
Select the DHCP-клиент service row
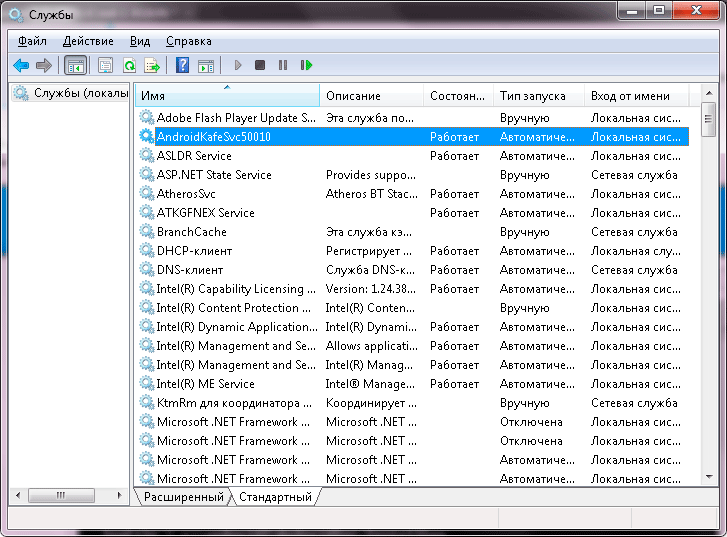[194, 251]
